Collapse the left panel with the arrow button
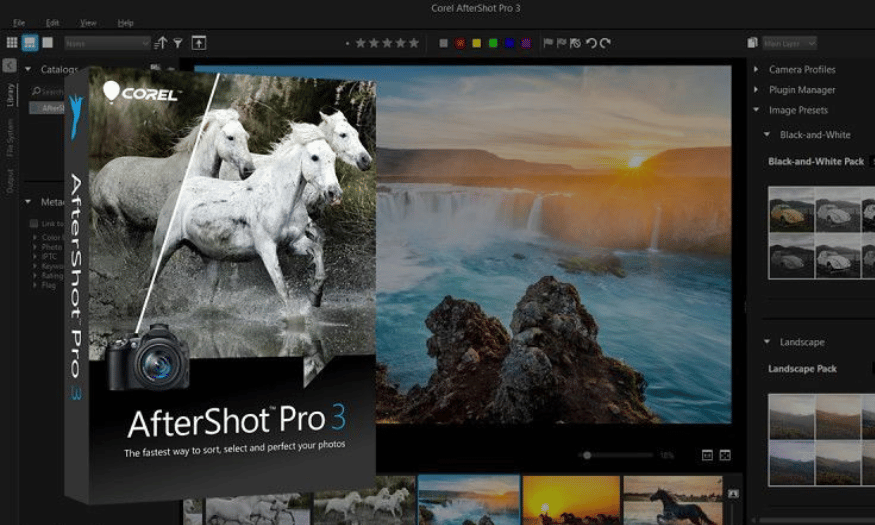The image size is (875, 525). pyautogui.click(x=9, y=66)
